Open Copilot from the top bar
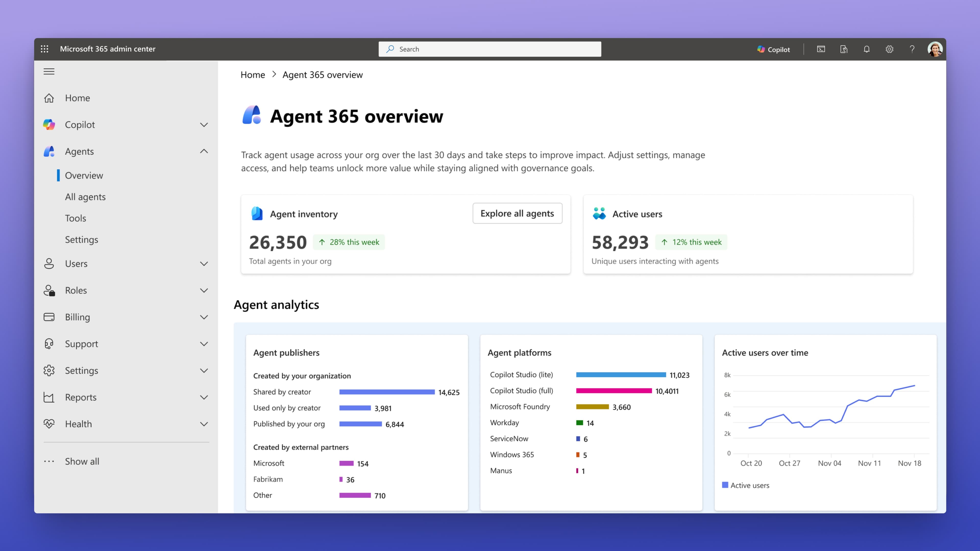The image size is (980, 551). point(773,49)
